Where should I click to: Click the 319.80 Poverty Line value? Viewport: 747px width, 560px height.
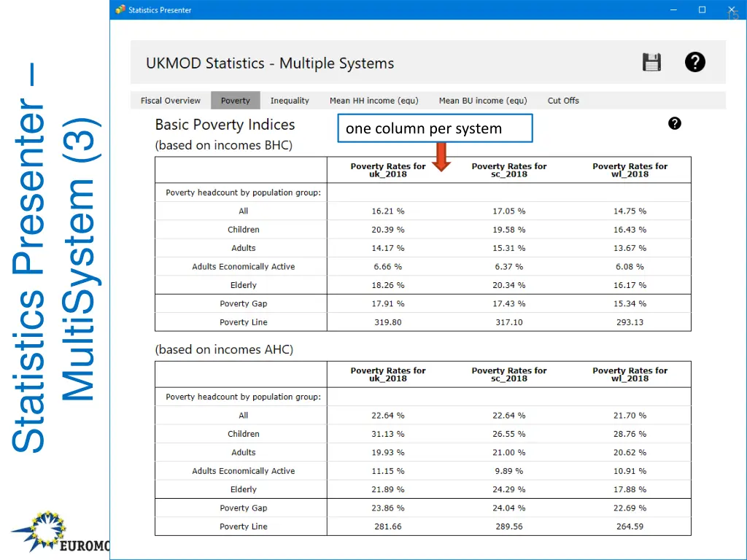point(388,322)
